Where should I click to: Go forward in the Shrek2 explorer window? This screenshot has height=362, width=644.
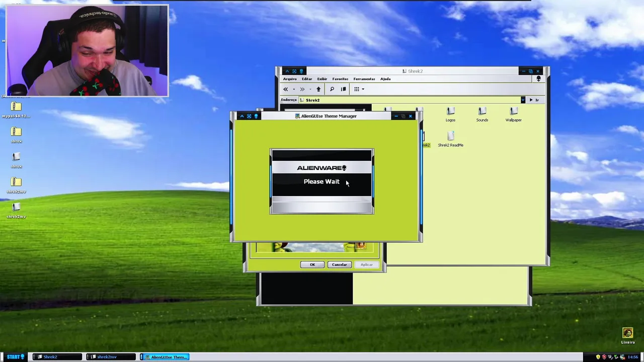pyautogui.click(x=302, y=89)
